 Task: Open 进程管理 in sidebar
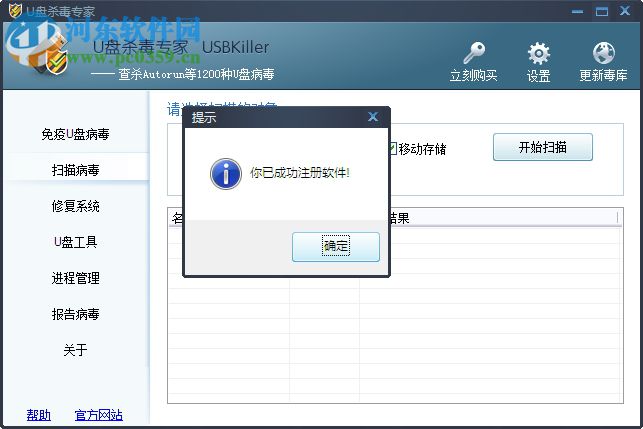click(x=75, y=278)
